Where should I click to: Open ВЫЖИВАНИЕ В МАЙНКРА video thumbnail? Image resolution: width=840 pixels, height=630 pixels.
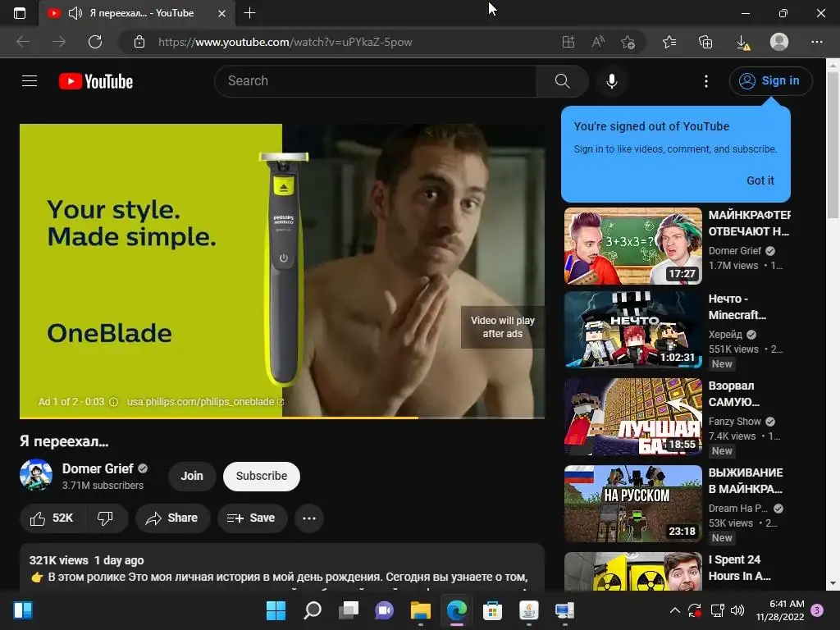(x=632, y=504)
